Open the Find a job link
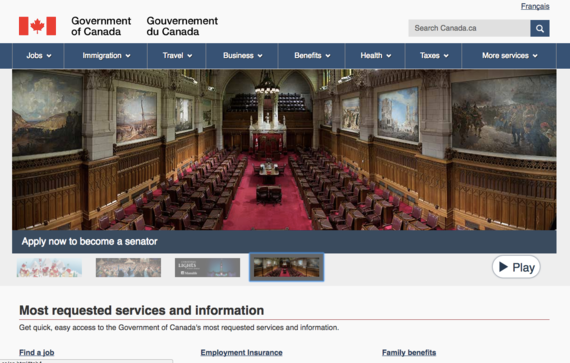The width and height of the screenshot is (570, 363). click(37, 352)
